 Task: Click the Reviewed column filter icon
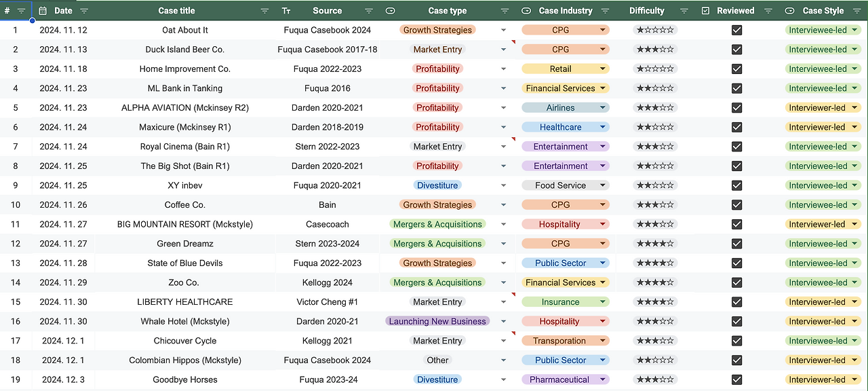coord(768,11)
